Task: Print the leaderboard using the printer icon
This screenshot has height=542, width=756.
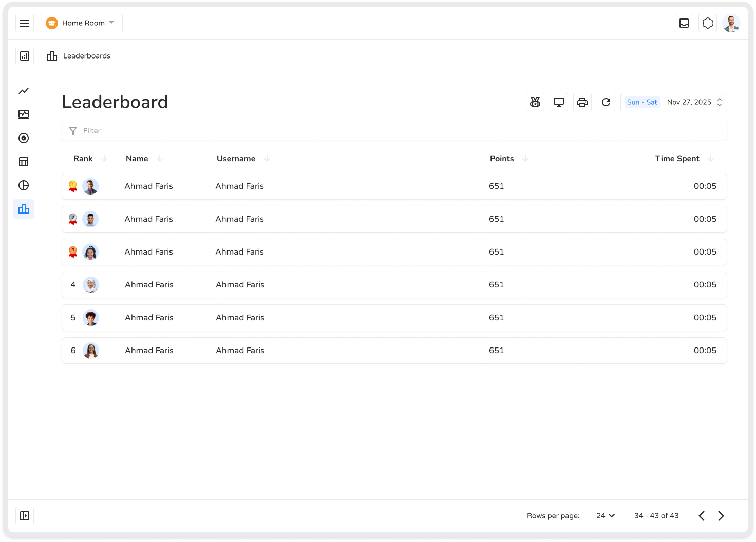Action: [582, 102]
